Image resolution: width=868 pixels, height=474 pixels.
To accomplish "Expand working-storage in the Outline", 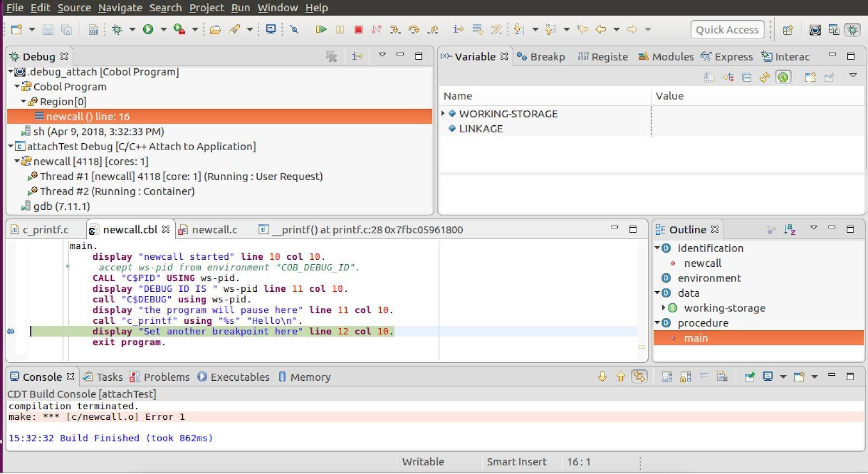I will 663,308.
